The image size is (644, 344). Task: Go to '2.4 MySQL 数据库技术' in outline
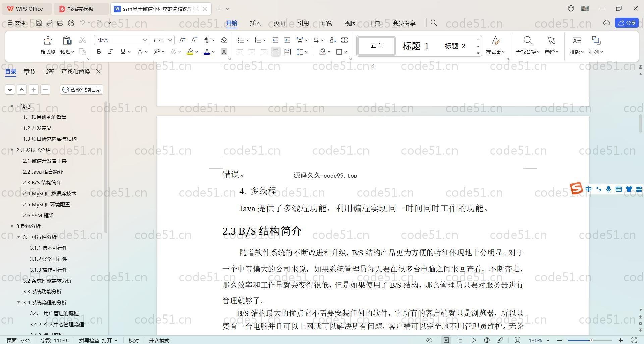point(50,193)
